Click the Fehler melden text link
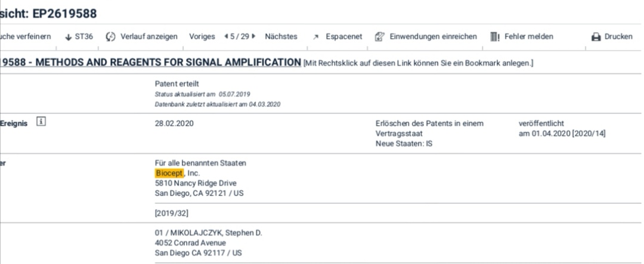 [x=529, y=37]
